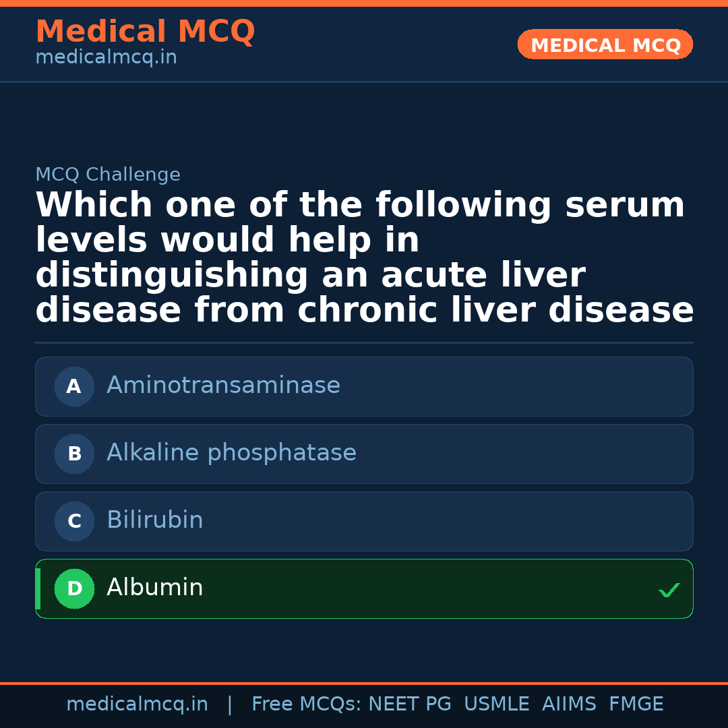Click USMLE in the footer

(496, 704)
